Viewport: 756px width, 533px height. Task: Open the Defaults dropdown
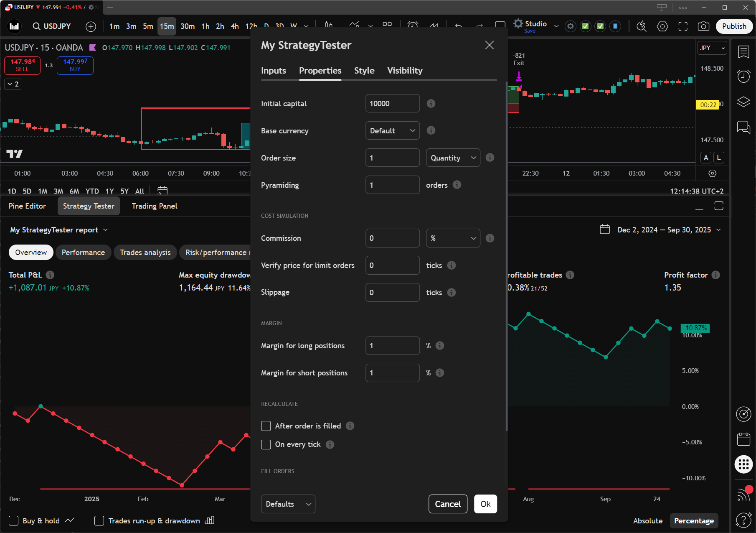point(288,504)
